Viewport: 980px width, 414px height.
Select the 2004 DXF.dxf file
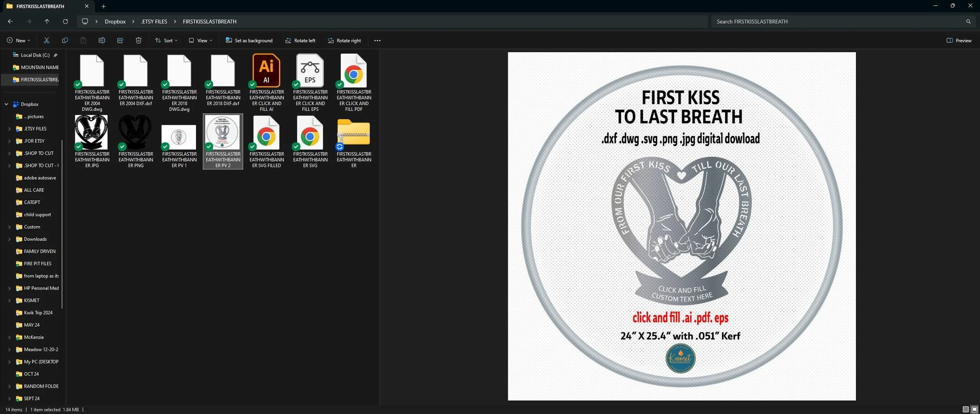136,80
